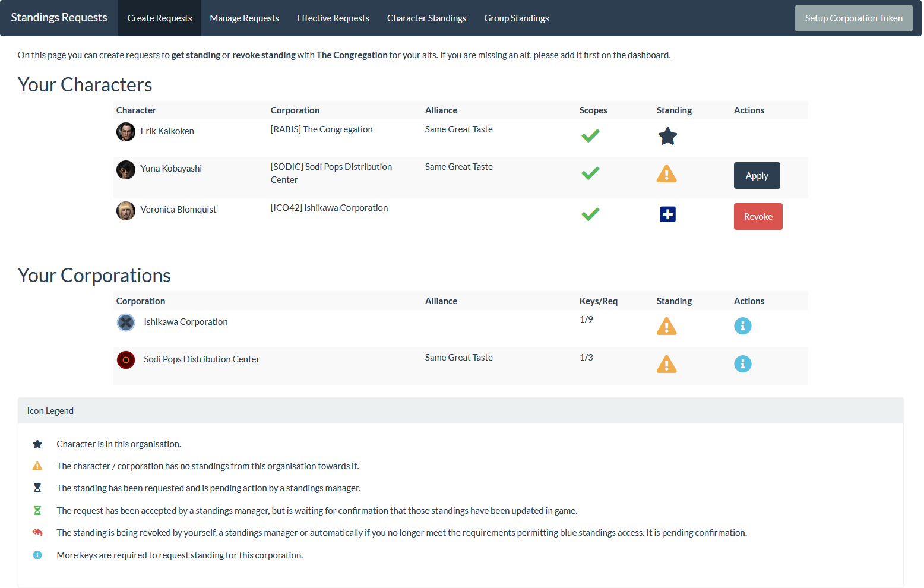Click Veronica Blomquist's blue plus standing icon
The image size is (924, 588).
coord(667,214)
